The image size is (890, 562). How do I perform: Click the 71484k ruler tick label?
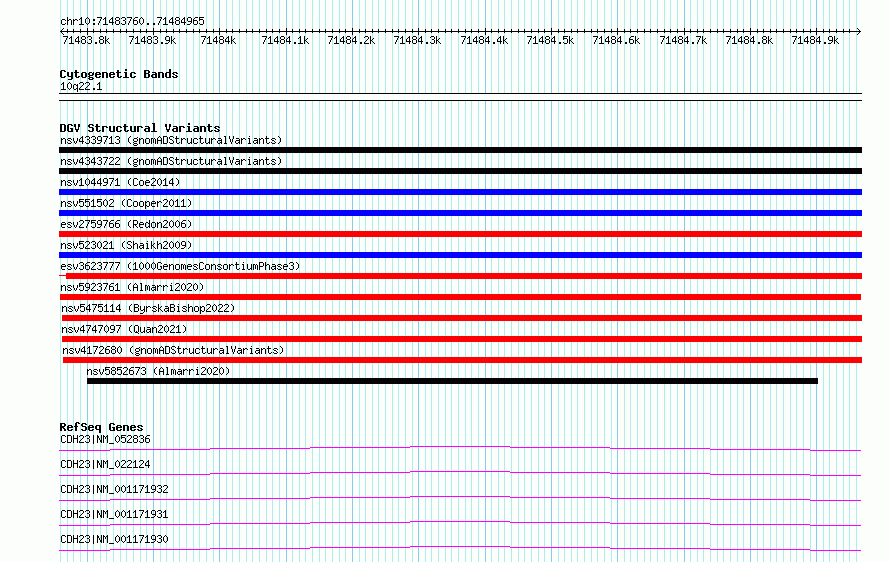tap(218, 40)
